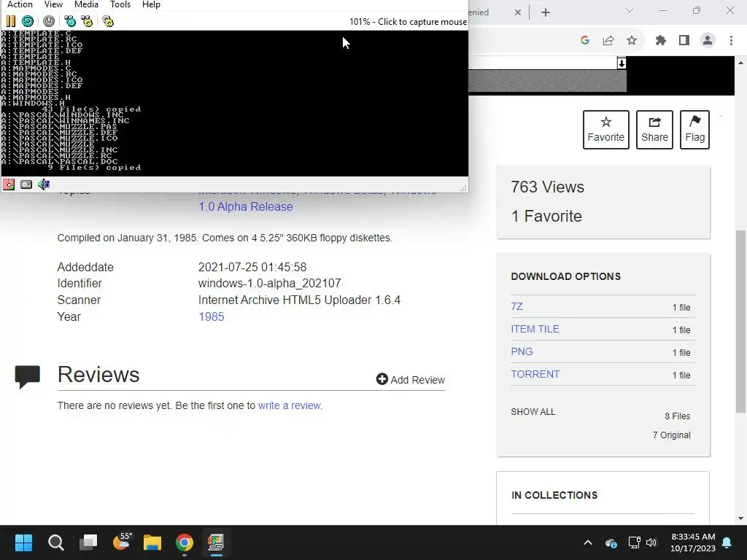Open Task View on the taskbar
The width and height of the screenshot is (747, 560).
[88, 542]
